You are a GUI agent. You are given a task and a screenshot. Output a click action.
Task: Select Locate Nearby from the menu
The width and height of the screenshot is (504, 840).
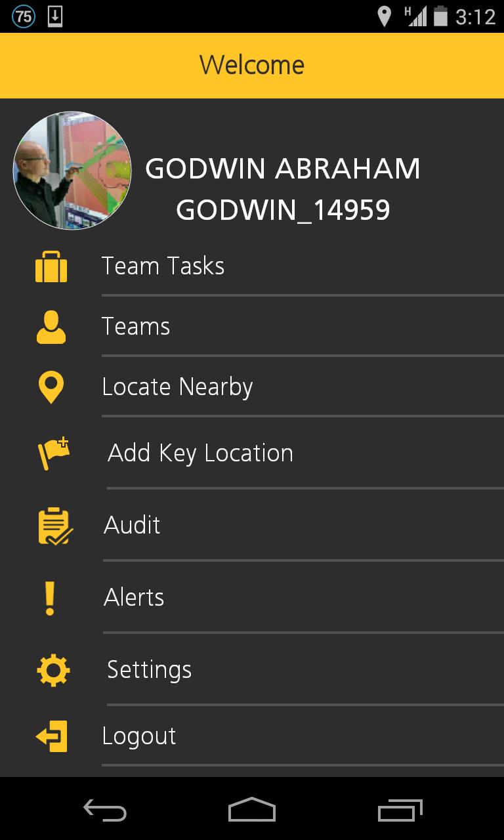click(x=252, y=387)
